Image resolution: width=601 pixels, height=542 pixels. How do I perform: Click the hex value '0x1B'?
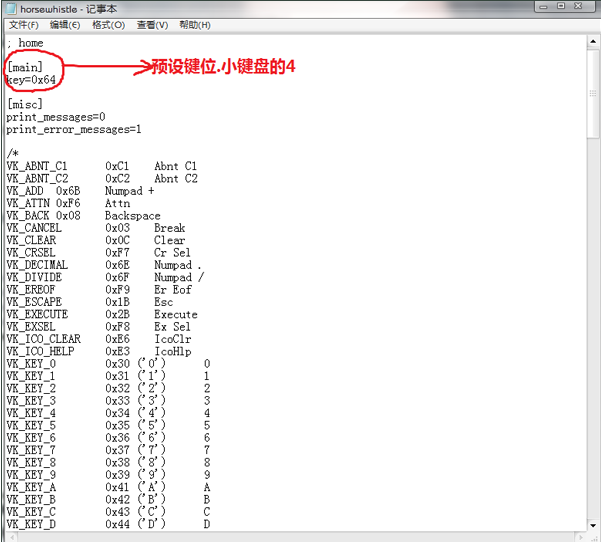(x=118, y=302)
